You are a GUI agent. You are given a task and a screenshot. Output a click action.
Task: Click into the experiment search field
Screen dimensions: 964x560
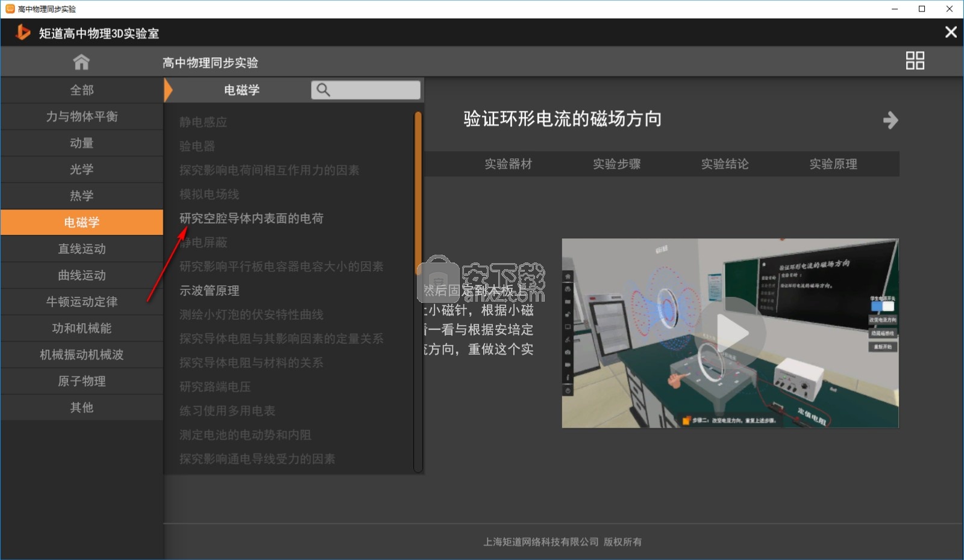(x=366, y=90)
